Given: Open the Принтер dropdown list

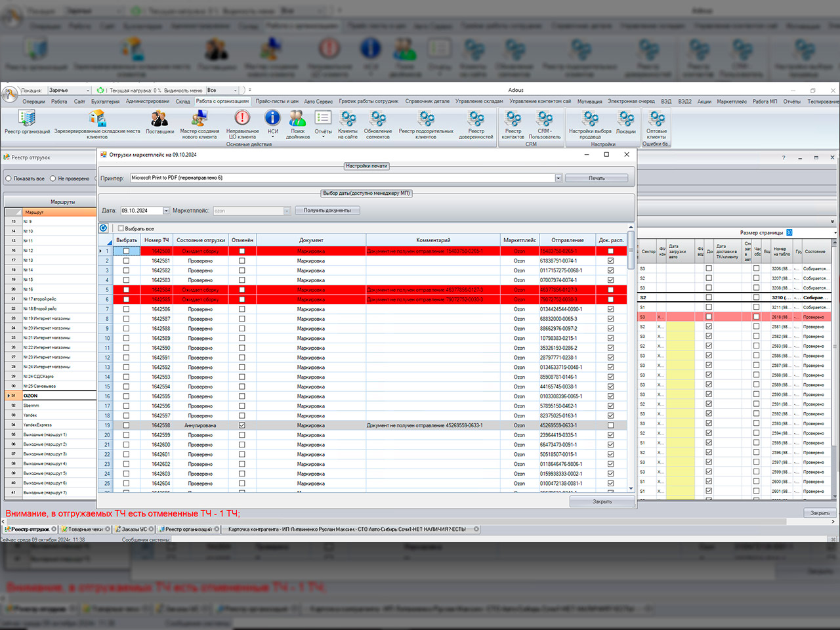Looking at the screenshot, I should [x=558, y=178].
